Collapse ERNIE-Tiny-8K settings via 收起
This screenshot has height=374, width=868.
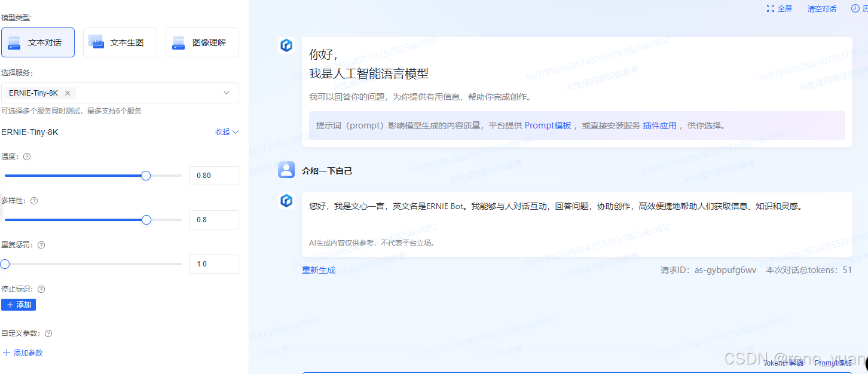pos(227,132)
